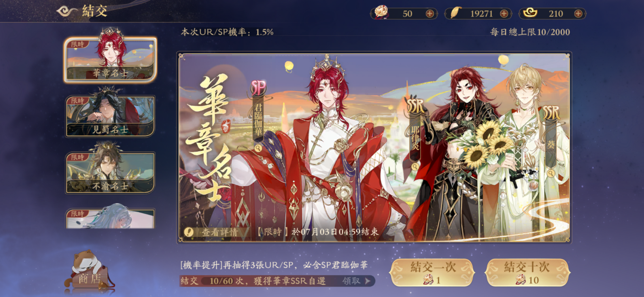The image size is (644, 297).
Task: Click the plus next to 50 tokens
Action: tap(430, 14)
